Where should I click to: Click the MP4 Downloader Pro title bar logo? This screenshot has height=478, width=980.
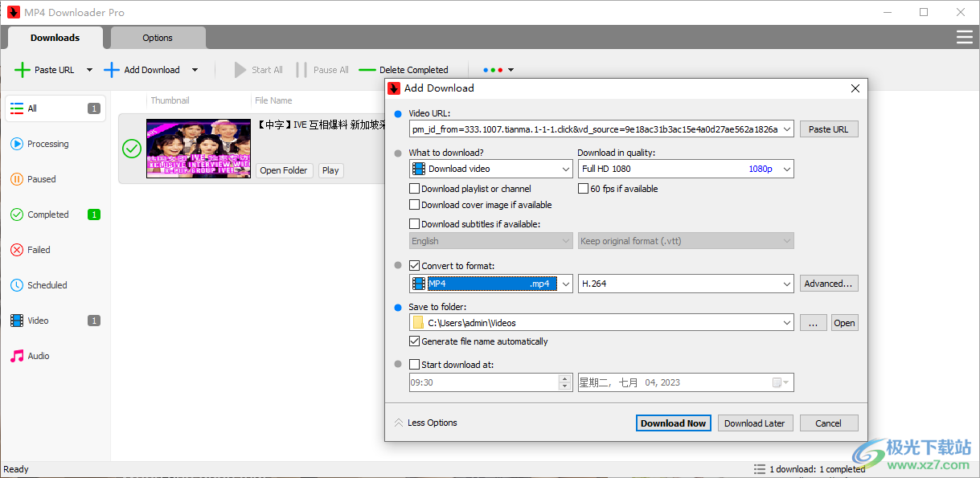coord(13,12)
